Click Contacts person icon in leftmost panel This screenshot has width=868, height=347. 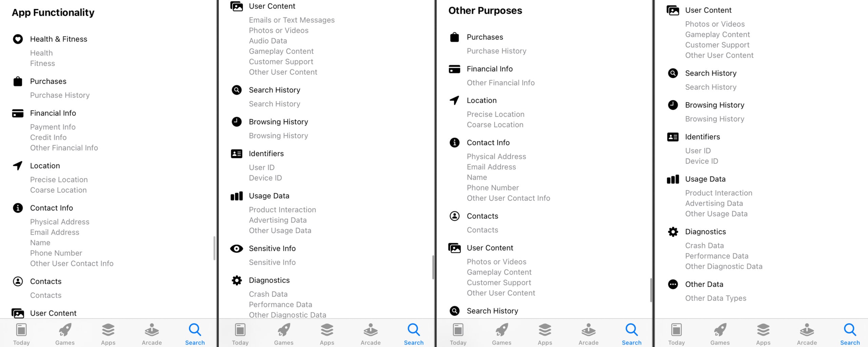pos(18,282)
